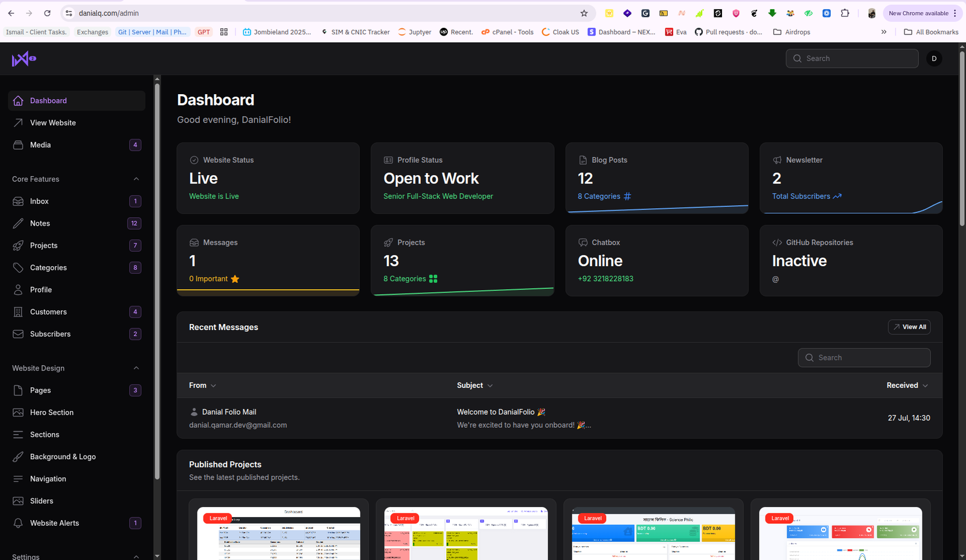Click the Profile person icon
The width and height of the screenshot is (966, 560).
click(18, 290)
